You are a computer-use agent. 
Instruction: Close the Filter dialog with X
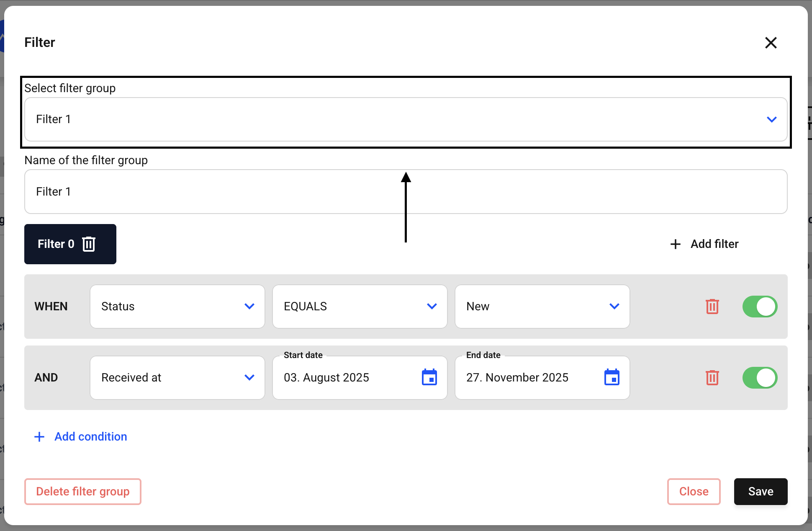771,43
